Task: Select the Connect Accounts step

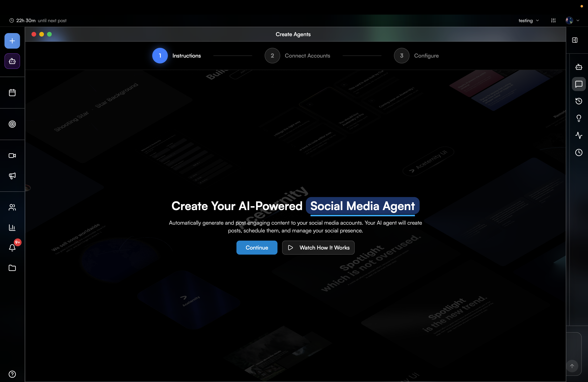Action: pos(297,56)
